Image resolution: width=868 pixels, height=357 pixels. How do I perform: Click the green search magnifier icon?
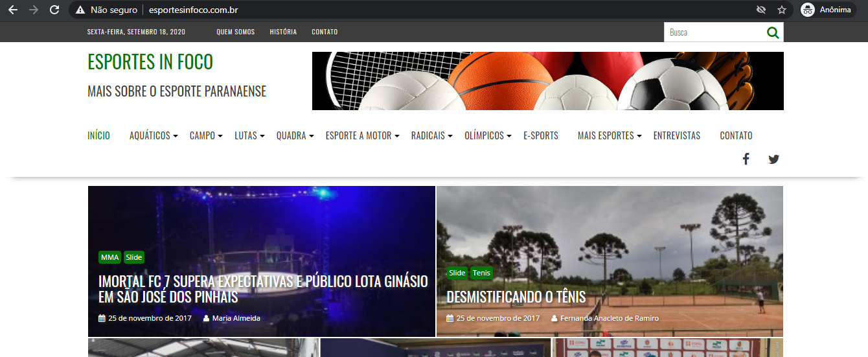click(x=773, y=32)
